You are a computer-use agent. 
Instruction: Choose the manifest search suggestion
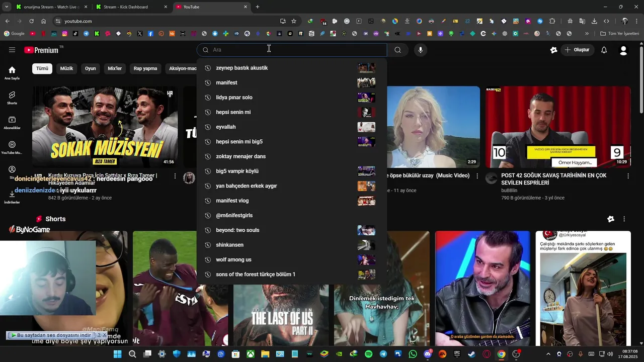pyautogui.click(x=292, y=82)
